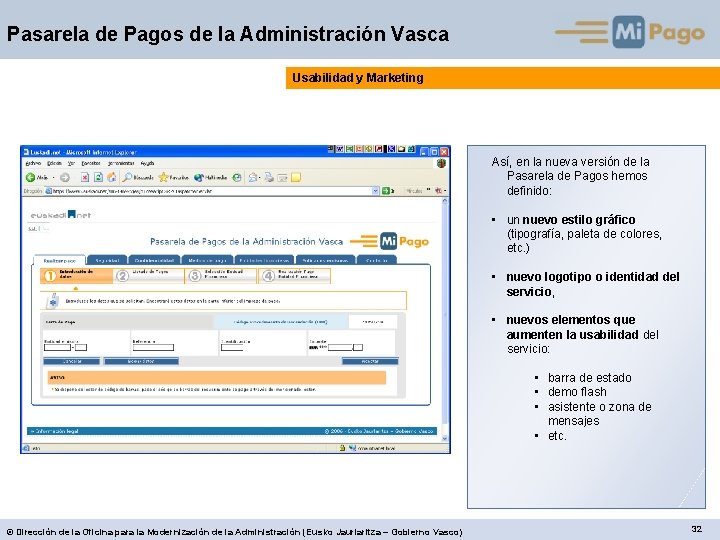
Task: Click the yellow note icon in the toolbar
Action: point(296,177)
